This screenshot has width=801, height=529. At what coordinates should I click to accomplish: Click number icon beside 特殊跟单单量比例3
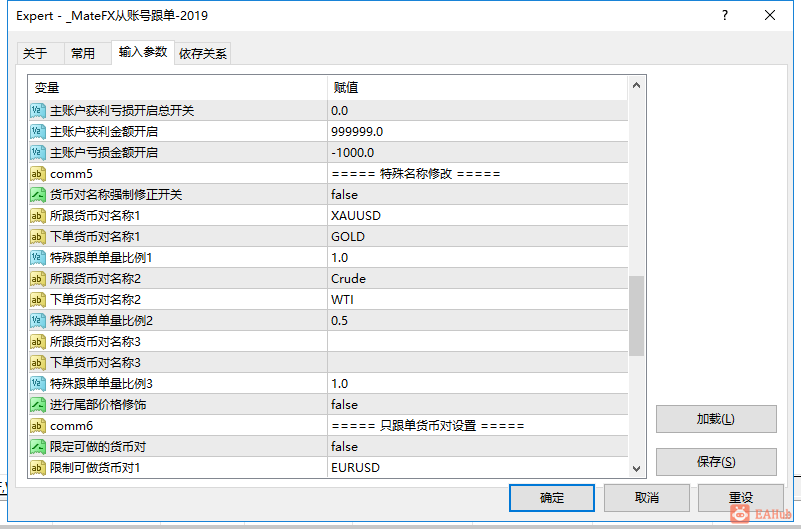tap(38, 383)
